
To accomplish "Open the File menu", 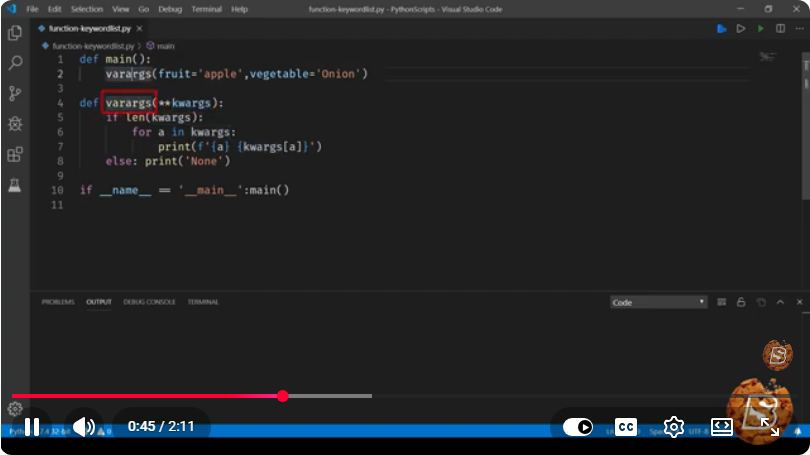I will (32, 9).
